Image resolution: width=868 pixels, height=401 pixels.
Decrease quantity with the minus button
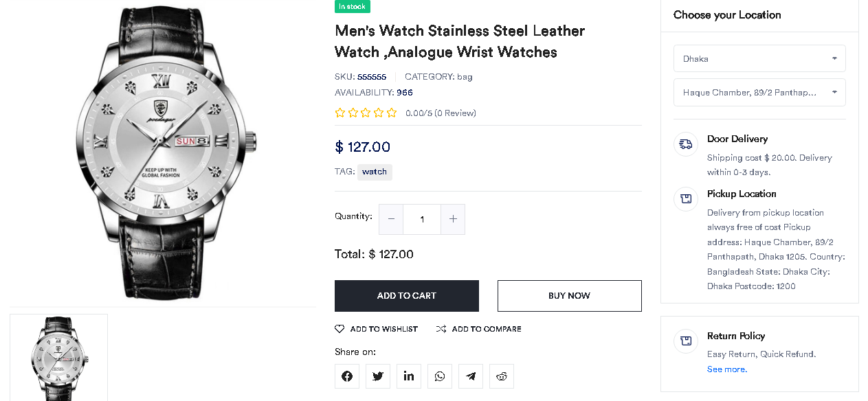click(x=391, y=219)
